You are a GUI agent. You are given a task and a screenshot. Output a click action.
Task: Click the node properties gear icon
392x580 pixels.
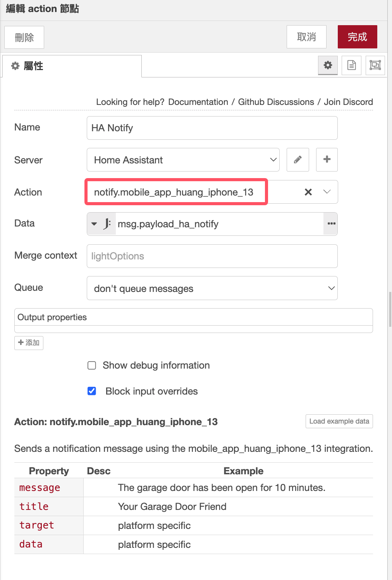[328, 65]
